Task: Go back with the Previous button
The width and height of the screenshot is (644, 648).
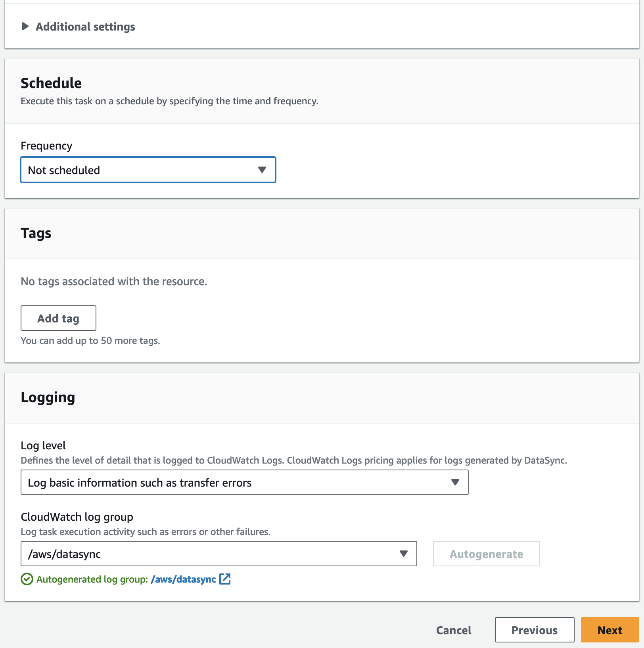Action: [534, 630]
